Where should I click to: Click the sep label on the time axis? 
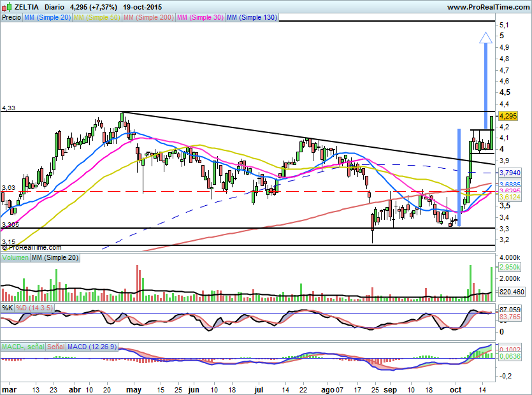click(390, 389)
